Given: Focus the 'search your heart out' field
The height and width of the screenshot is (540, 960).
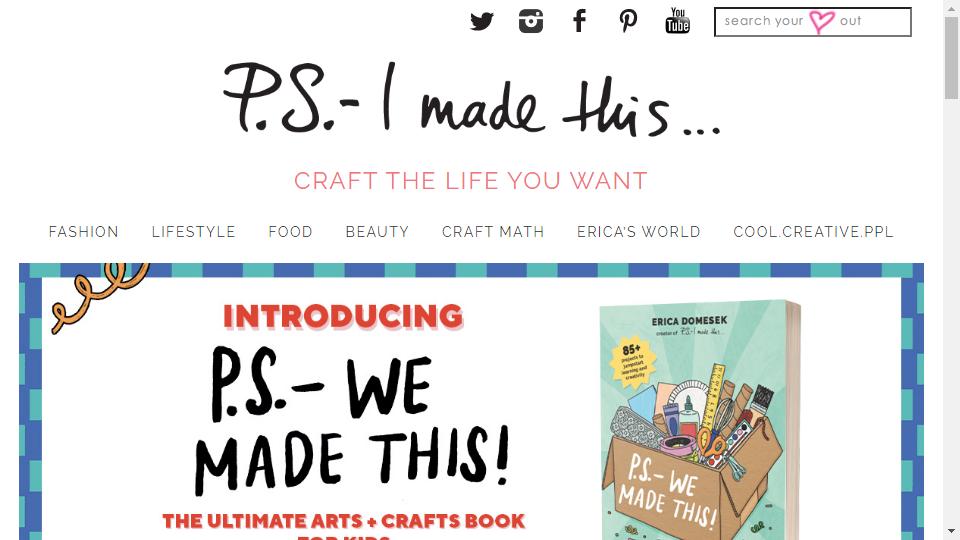Looking at the screenshot, I should [x=812, y=22].
